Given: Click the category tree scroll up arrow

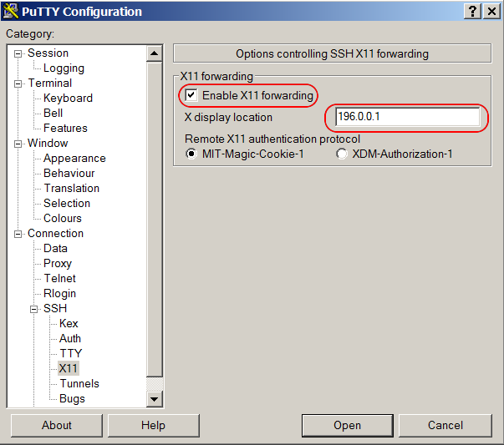Looking at the screenshot, I should (155, 53).
